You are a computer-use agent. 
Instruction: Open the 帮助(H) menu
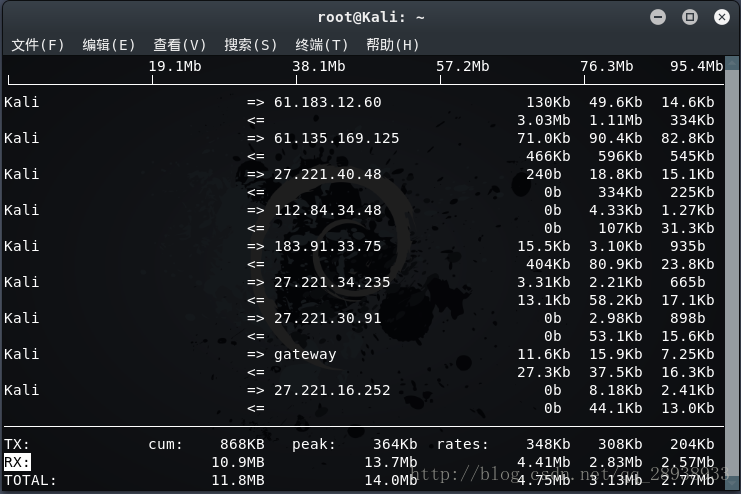pos(393,45)
